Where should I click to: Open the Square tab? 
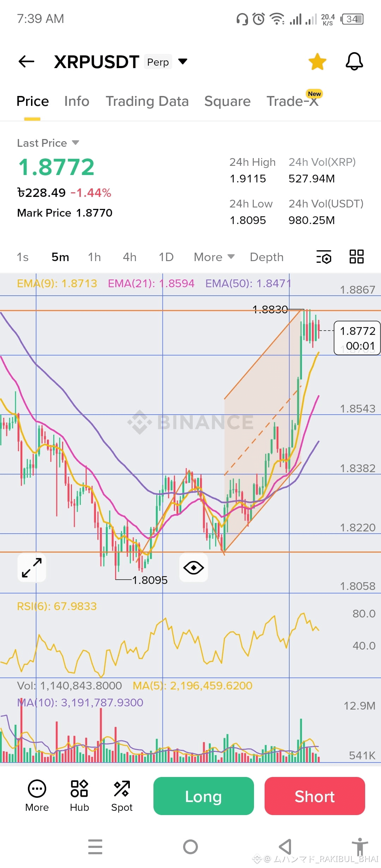228,101
